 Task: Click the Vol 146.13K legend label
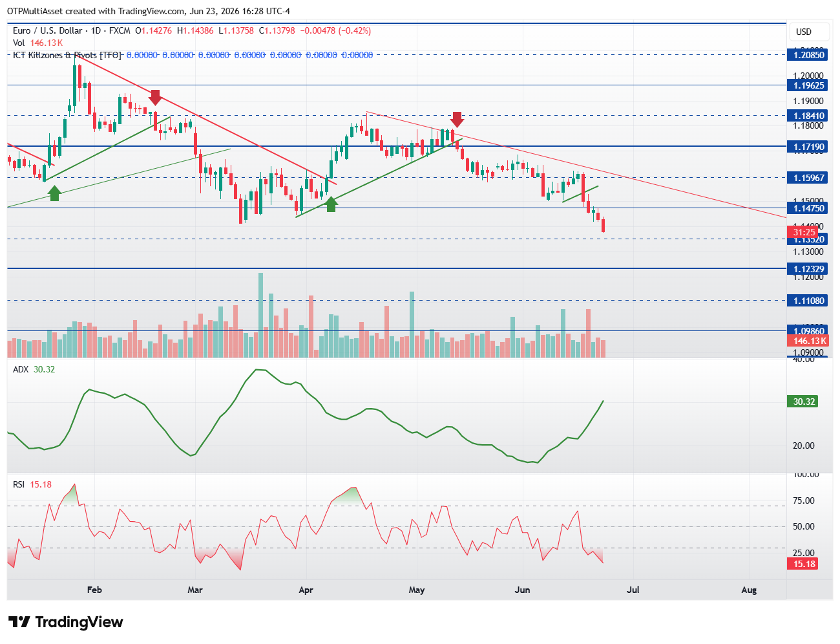(x=37, y=43)
